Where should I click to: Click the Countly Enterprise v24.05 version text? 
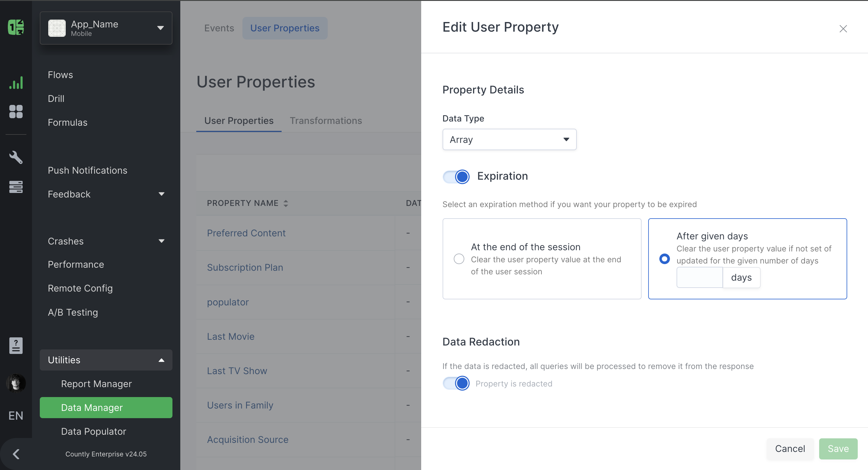click(x=106, y=454)
